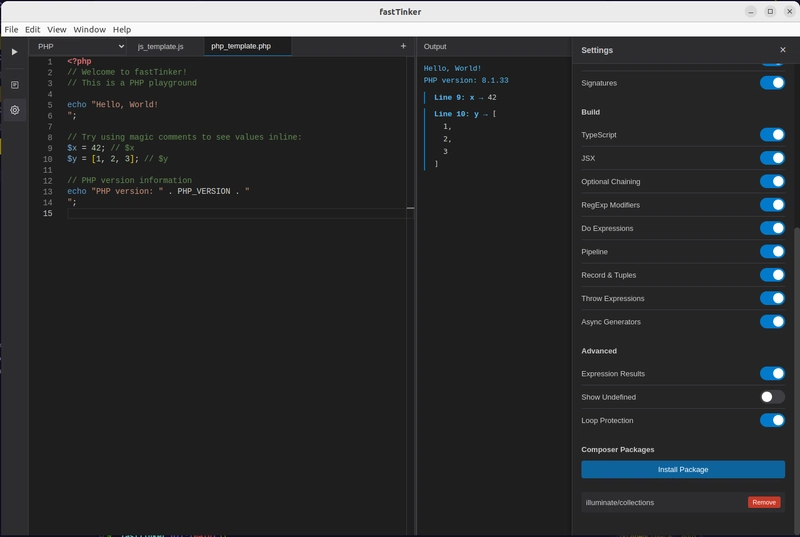Select the php_template.php tab
This screenshot has height=537, width=800.
241,47
